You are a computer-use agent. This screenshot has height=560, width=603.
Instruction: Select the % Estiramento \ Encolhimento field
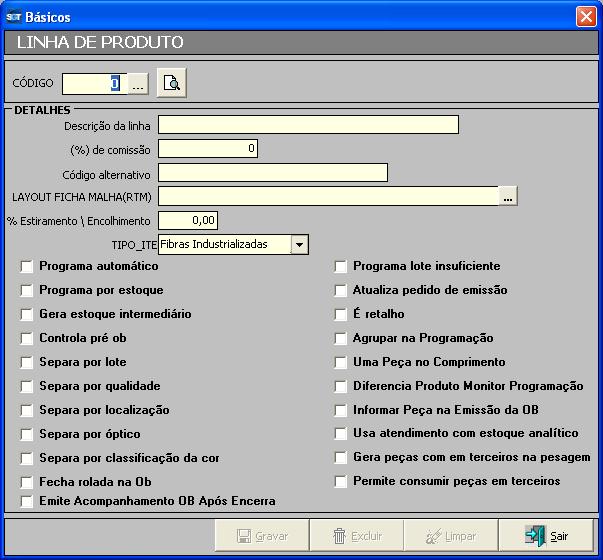pyautogui.click(x=188, y=220)
